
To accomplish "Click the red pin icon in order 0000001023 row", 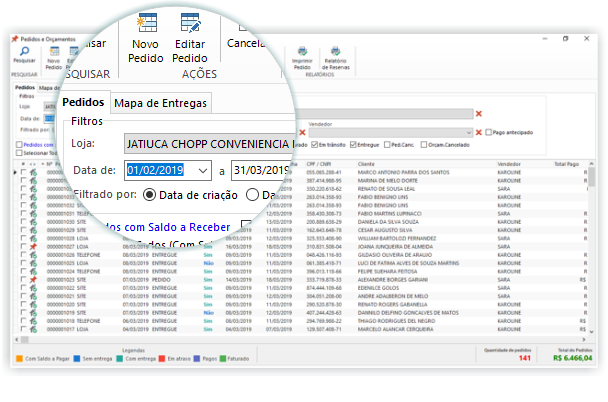I will (x=33, y=280).
